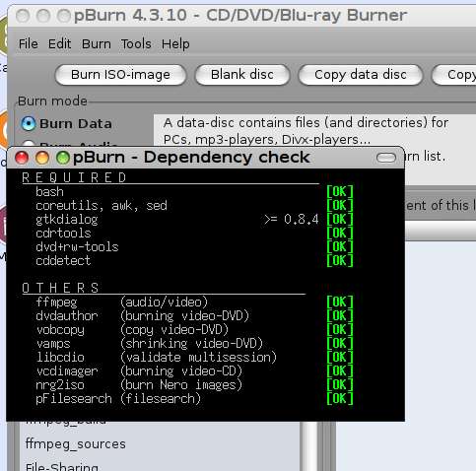
Task: Click the 'pBurn - Dependency check' title text
Action: pos(191,158)
